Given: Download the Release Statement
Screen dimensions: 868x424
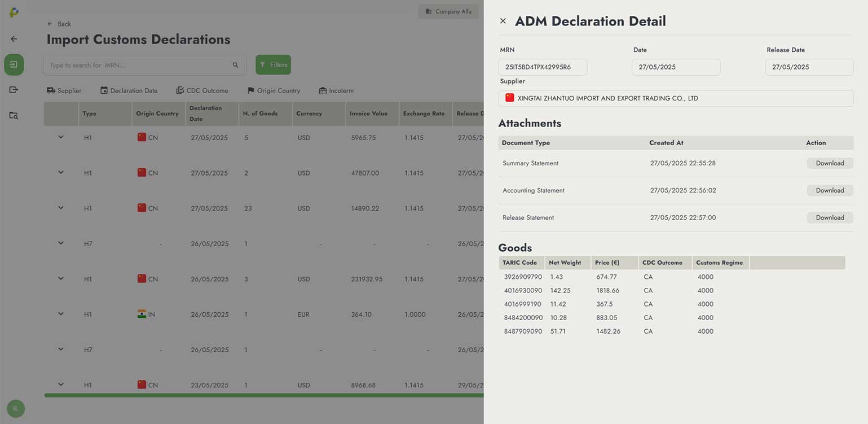Looking at the screenshot, I should tap(830, 217).
